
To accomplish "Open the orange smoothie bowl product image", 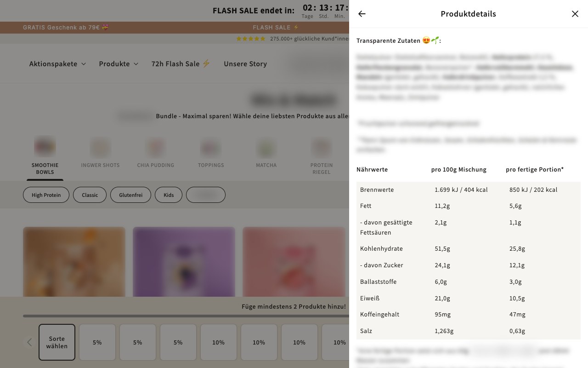I will pos(74,262).
